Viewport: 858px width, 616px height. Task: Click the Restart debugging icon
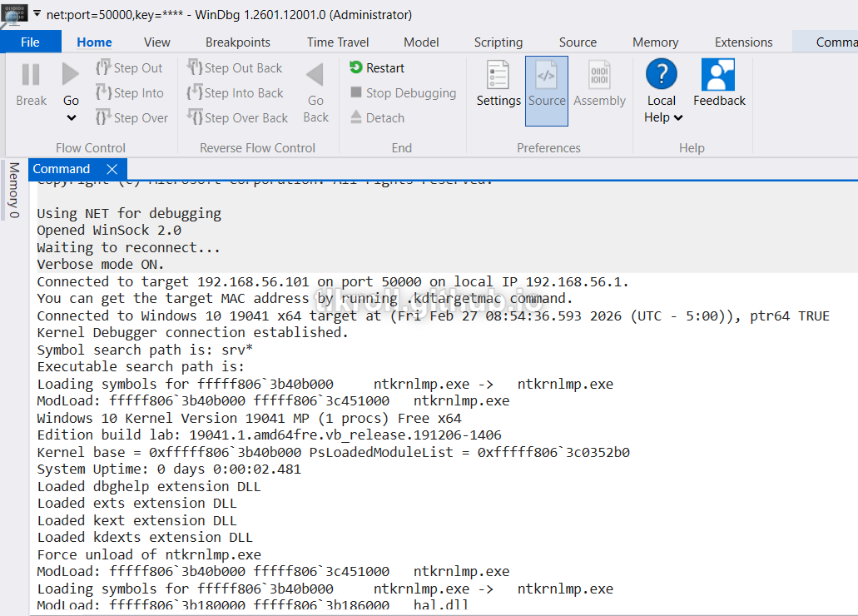pos(356,68)
